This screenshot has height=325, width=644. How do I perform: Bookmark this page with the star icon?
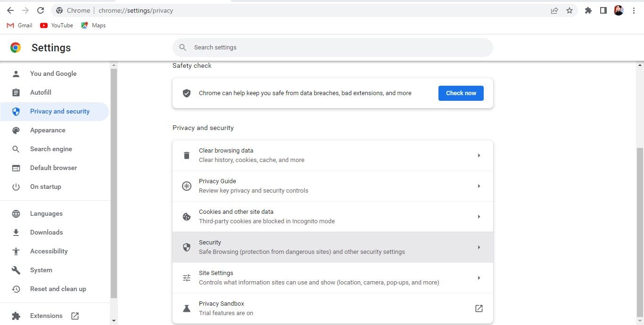(x=570, y=10)
